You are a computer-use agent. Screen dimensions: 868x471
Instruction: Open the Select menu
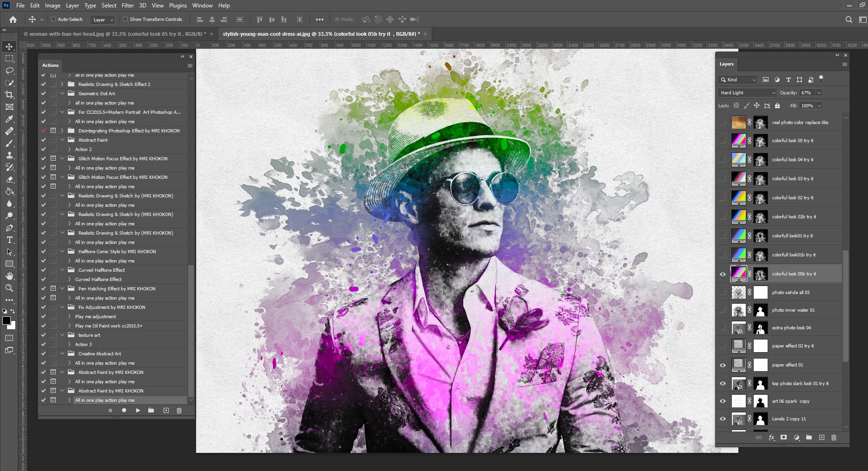pyautogui.click(x=109, y=6)
